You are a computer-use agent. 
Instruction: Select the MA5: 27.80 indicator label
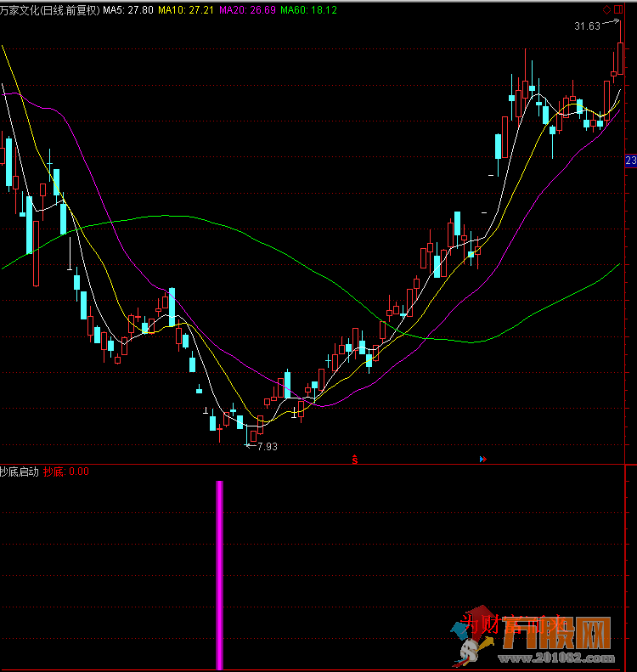coord(128,10)
